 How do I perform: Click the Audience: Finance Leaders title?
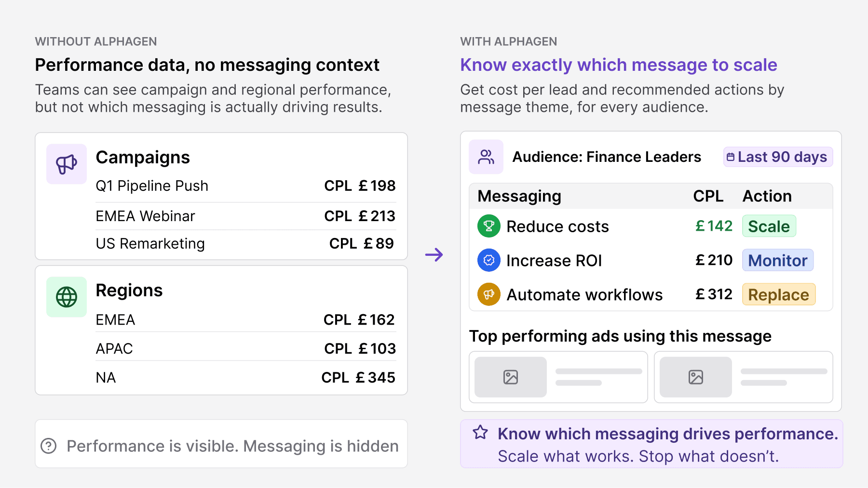tap(607, 157)
